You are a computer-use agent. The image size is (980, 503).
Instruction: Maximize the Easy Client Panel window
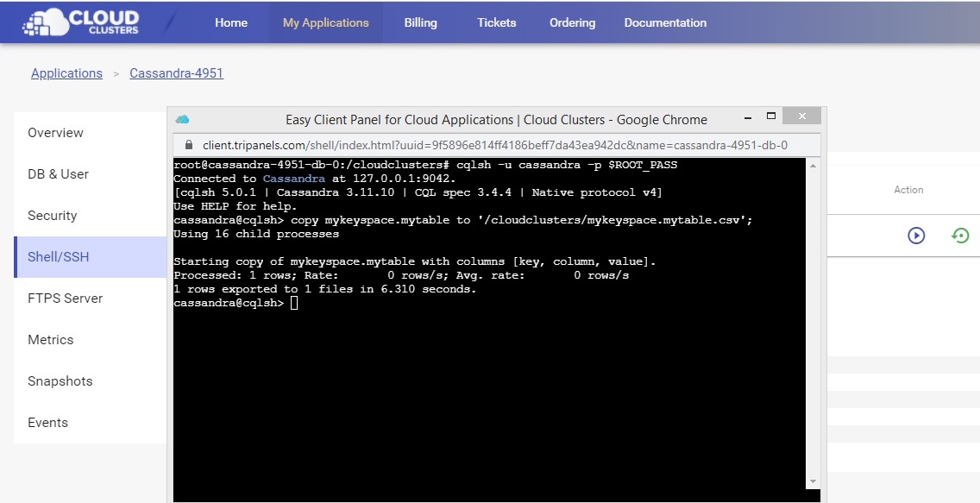click(771, 116)
